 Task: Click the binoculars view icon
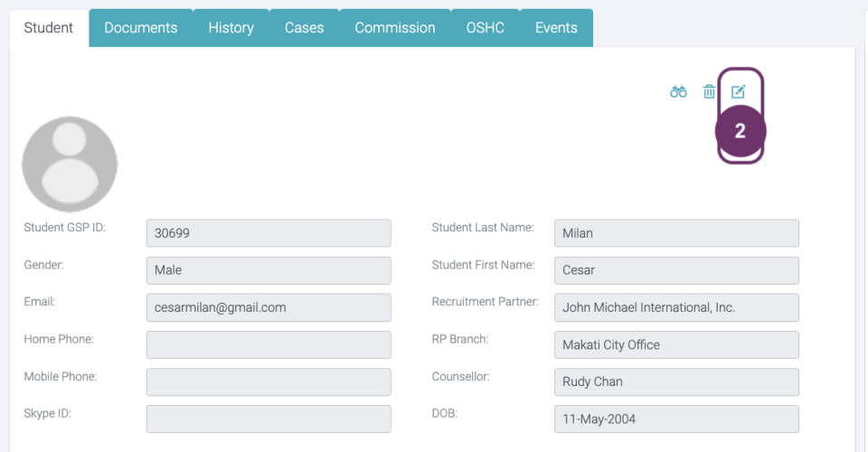pos(678,92)
